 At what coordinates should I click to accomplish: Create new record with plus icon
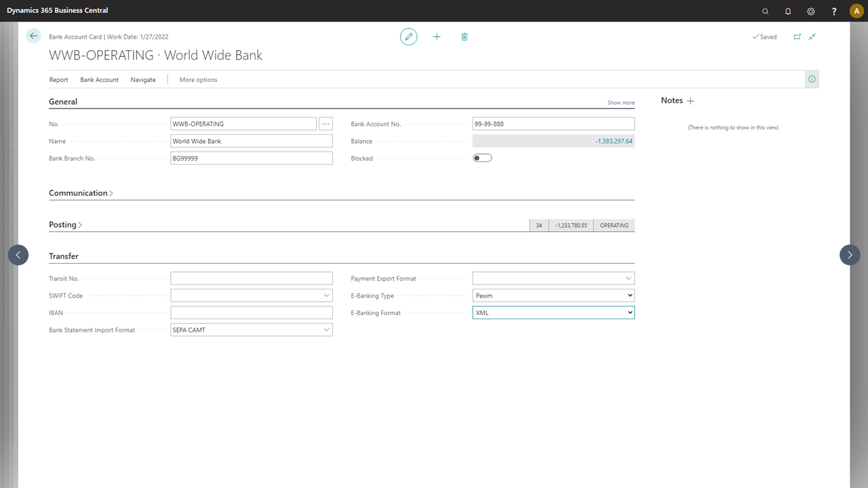click(437, 37)
